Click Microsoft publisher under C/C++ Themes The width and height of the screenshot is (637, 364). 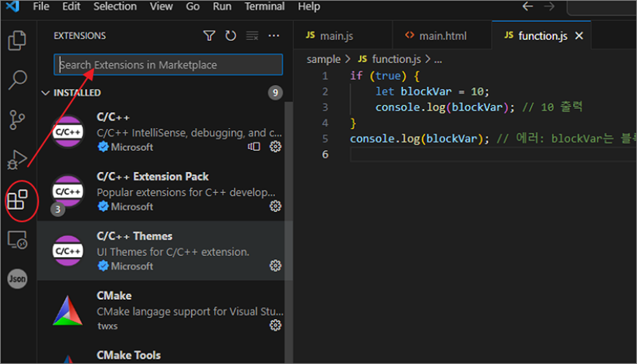pyautogui.click(x=132, y=266)
